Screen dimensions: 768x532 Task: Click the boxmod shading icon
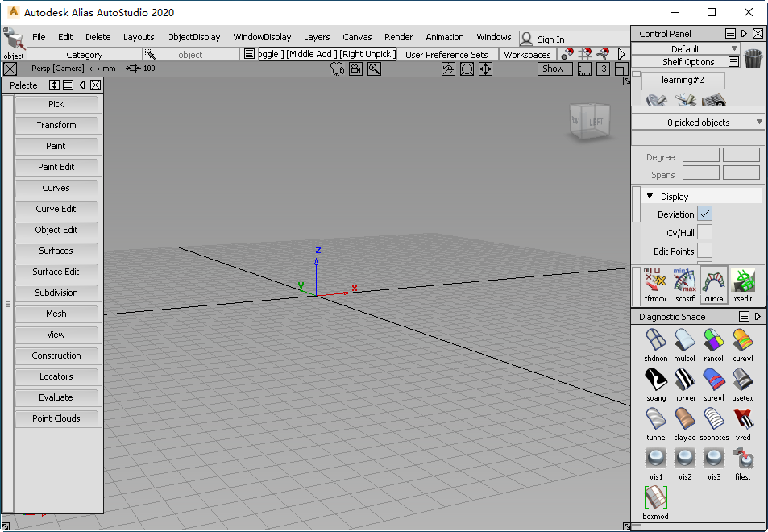[x=656, y=497]
